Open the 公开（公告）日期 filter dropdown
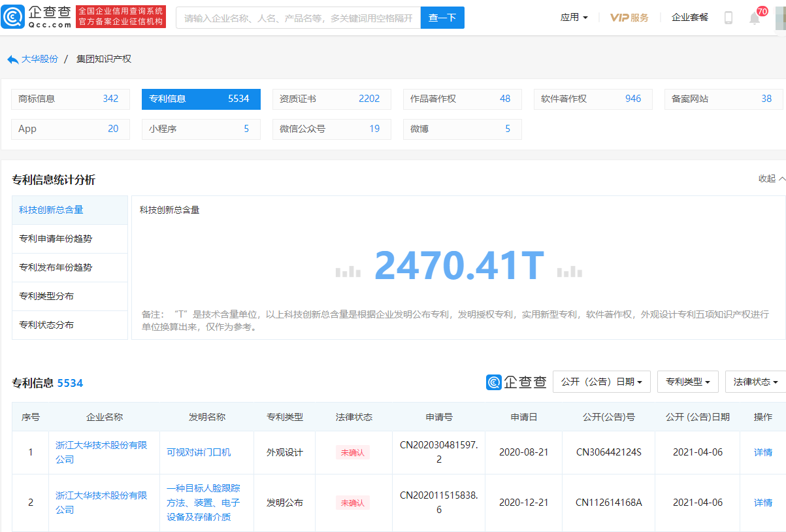 (x=602, y=382)
